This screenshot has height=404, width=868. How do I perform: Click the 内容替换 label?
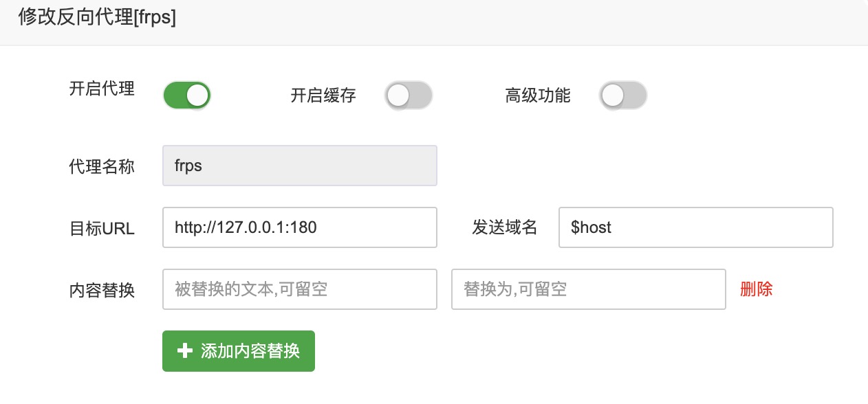(x=102, y=291)
